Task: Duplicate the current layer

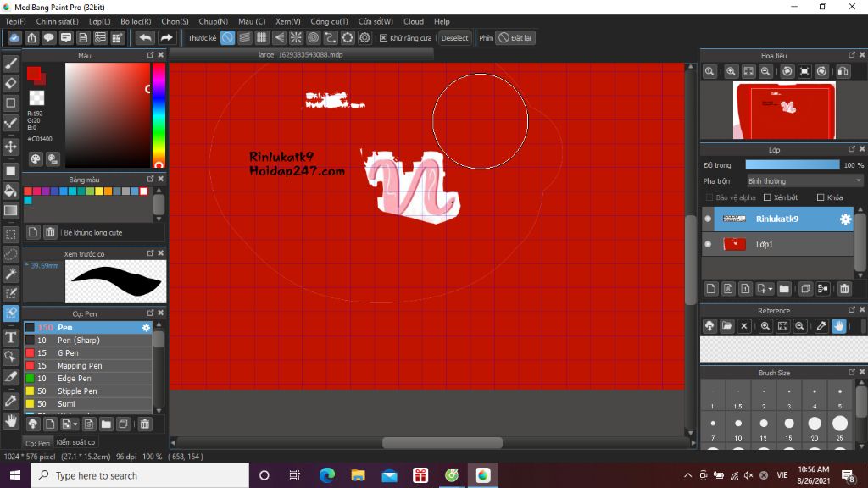Action: [805, 288]
